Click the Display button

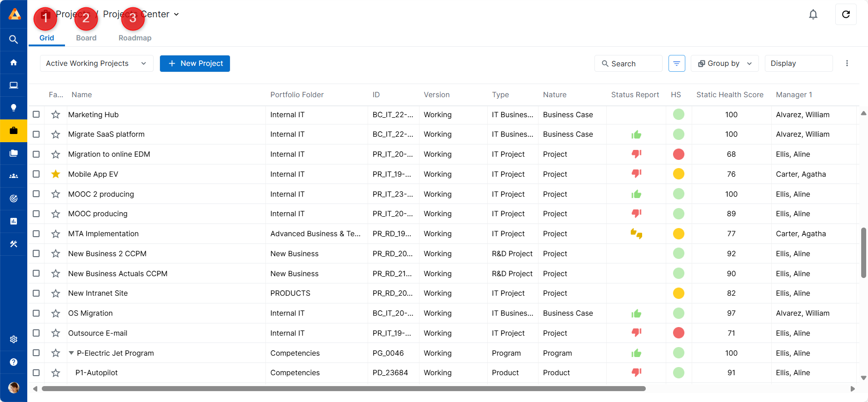pyautogui.click(x=798, y=64)
